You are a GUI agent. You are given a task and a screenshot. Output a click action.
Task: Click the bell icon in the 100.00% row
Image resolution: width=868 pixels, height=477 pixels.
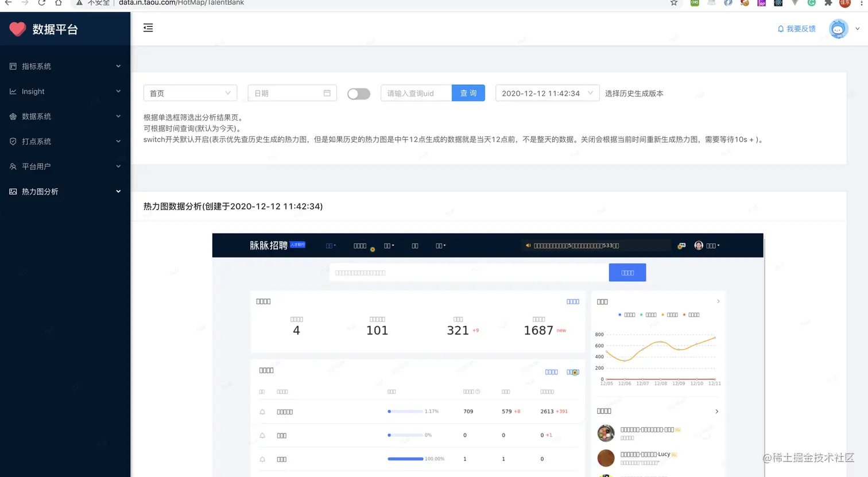262,459
